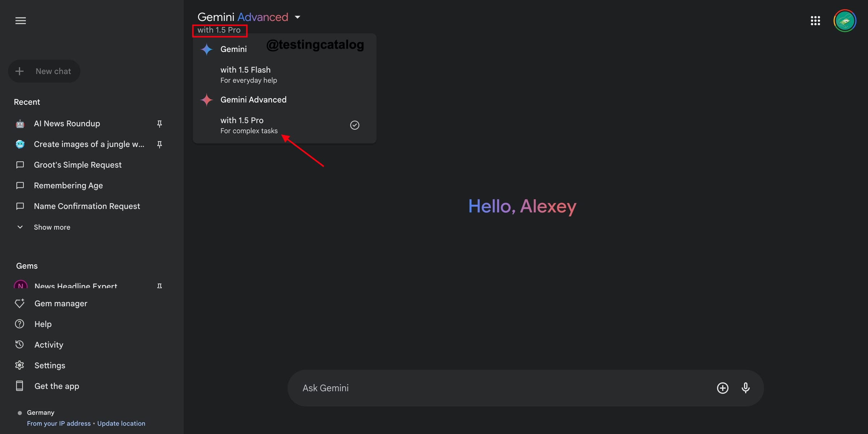868x434 pixels.
Task: Open the Gemini Advanced model dropdown chevron
Action: click(298, 17)
